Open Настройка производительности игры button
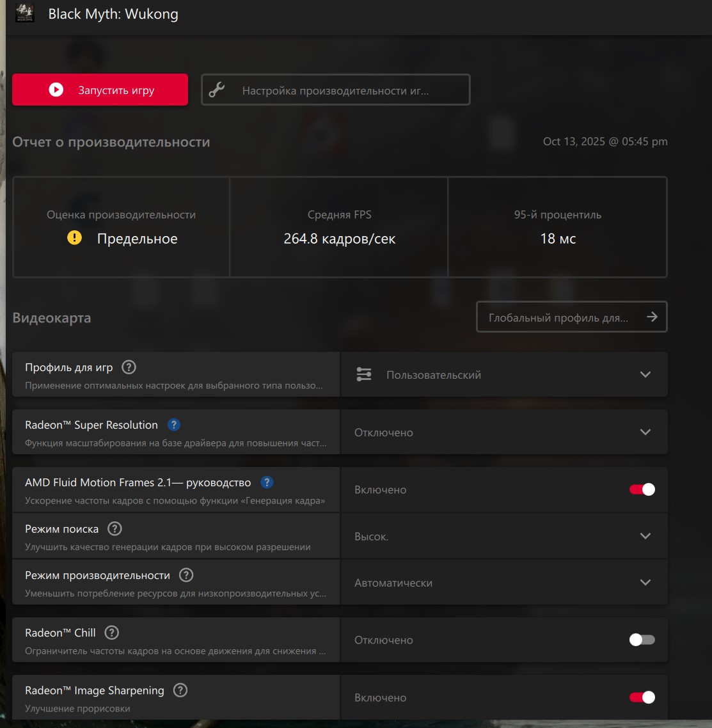The height and width of the screenshot is (728, 712). (336, 90)
